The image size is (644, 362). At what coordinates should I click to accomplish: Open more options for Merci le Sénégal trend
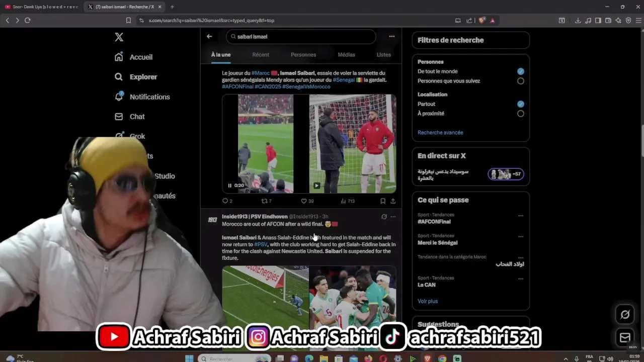521,237
